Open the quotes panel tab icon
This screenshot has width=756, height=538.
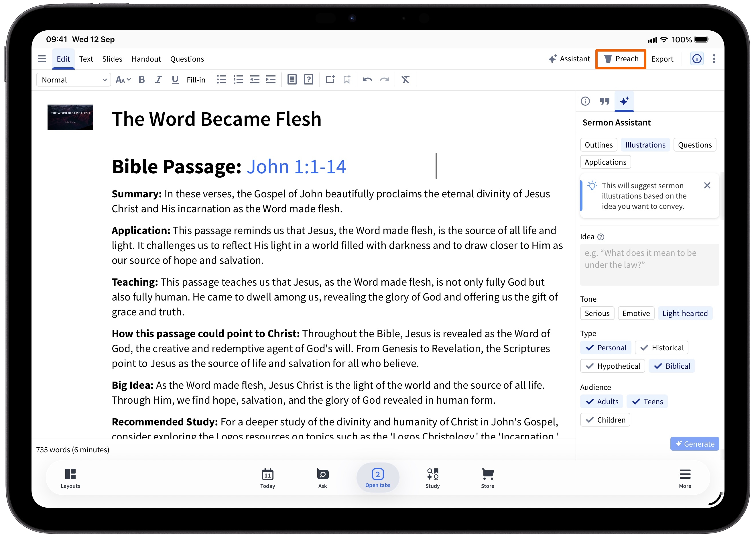click(605, 101)
